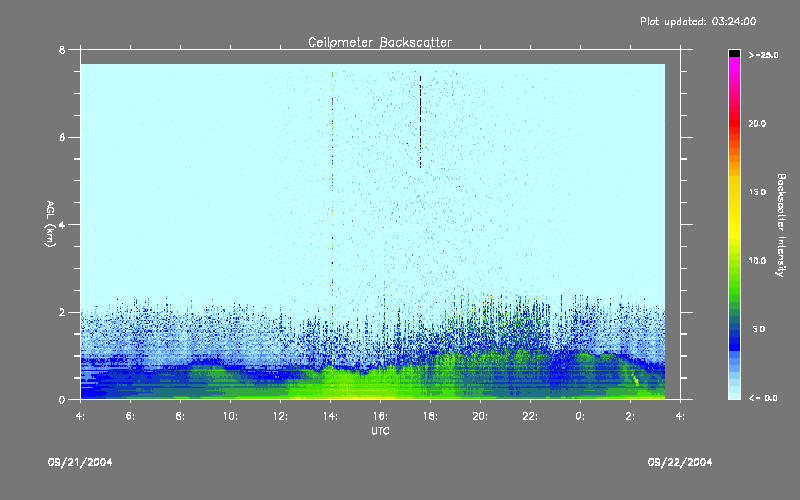
Task: Click the "16:" UTC tick label
Action: click(380, 416)
